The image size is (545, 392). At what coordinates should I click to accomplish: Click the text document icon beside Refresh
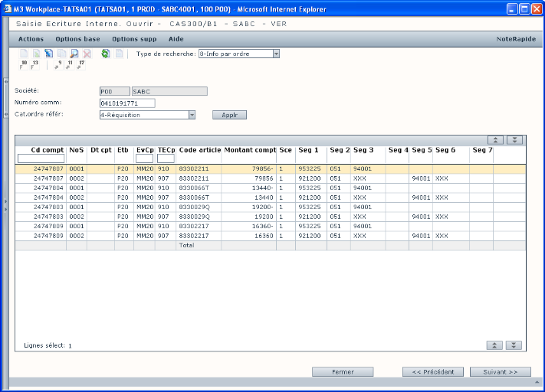(119, 54)
